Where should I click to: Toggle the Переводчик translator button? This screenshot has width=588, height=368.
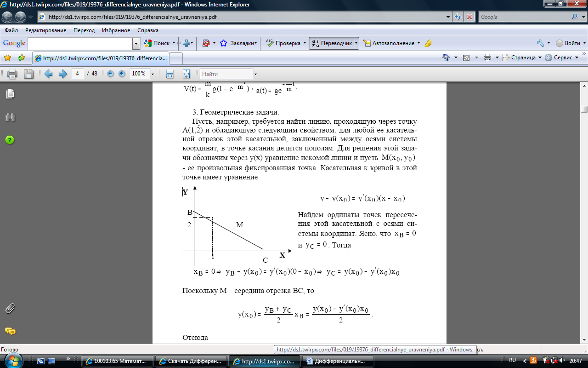point(331,43)
